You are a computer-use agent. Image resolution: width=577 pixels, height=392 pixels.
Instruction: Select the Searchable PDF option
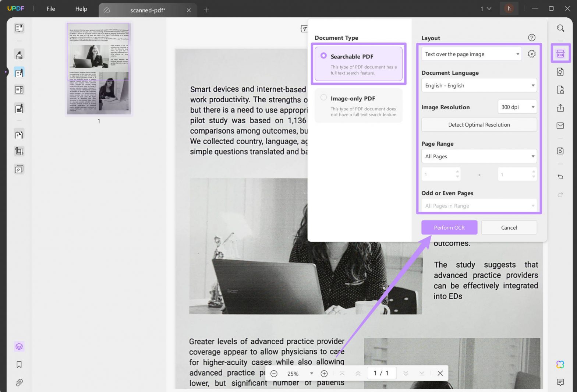click(358, 64)
